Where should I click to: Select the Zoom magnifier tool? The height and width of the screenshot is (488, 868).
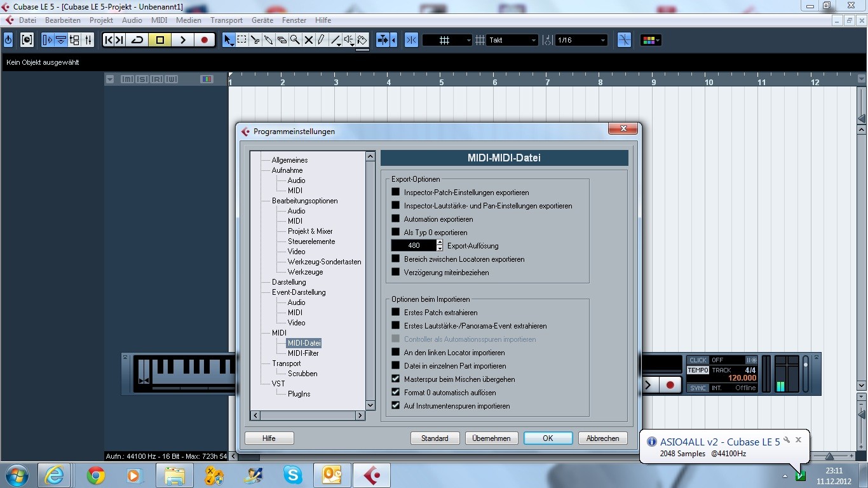295,40
